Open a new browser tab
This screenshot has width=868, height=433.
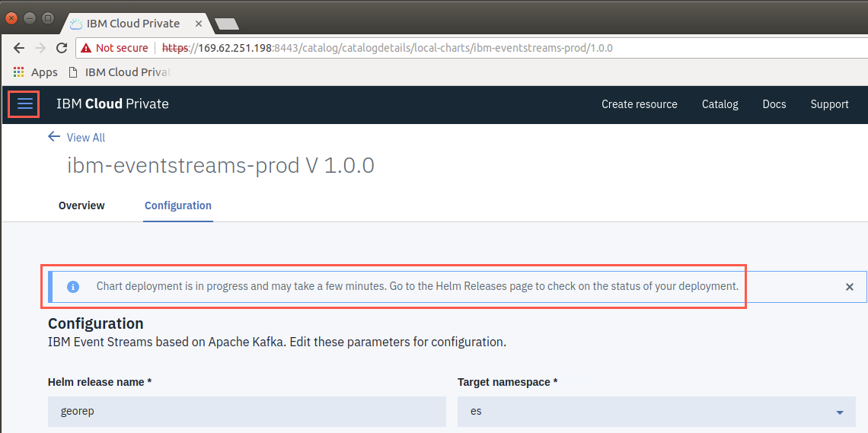tap(226, 24)
